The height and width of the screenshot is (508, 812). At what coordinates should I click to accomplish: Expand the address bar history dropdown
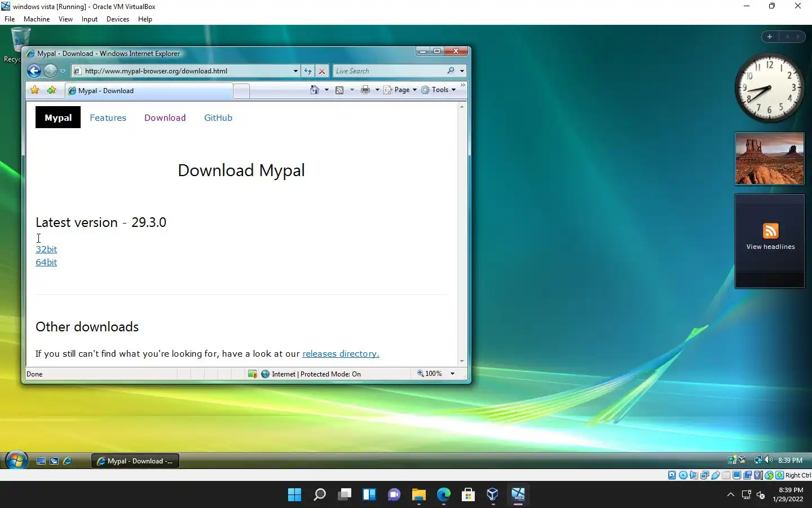click(x=295, y=71)
